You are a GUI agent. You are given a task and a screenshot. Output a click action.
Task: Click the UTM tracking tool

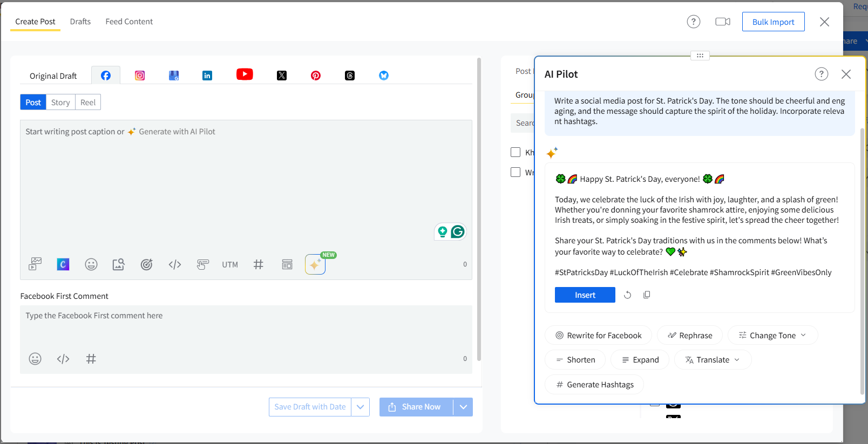click(x=230, y=264)
